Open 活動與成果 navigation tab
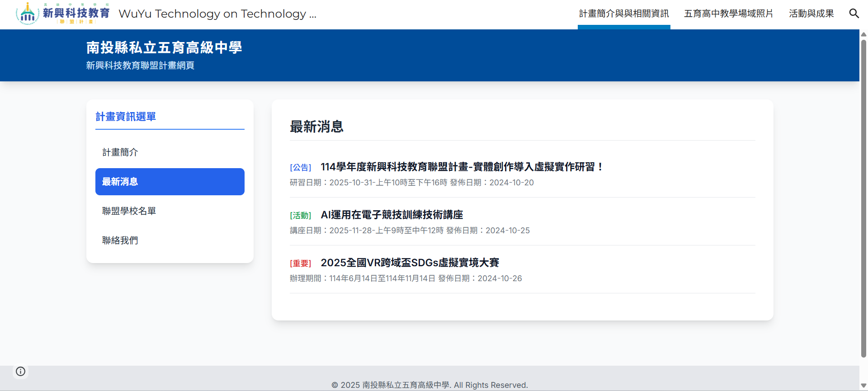Viewport: 868px width, 391px height. click(811, 14)
